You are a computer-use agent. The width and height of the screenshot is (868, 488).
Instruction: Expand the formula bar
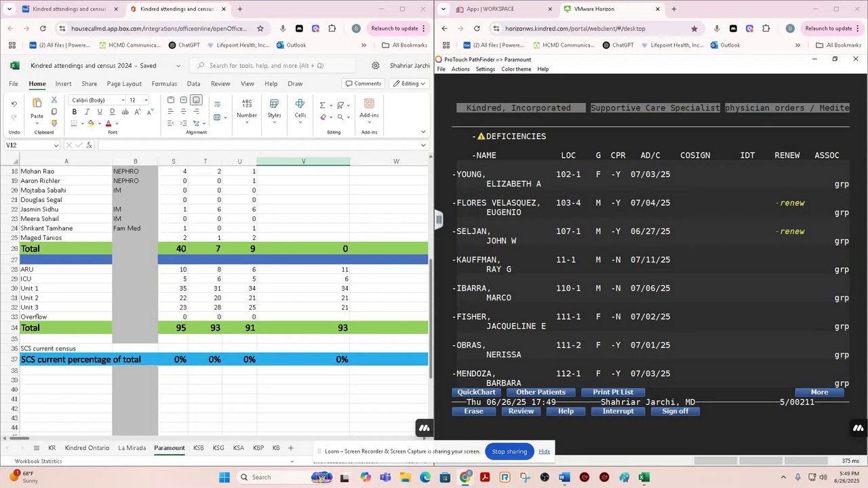click(x=423, y=145)
